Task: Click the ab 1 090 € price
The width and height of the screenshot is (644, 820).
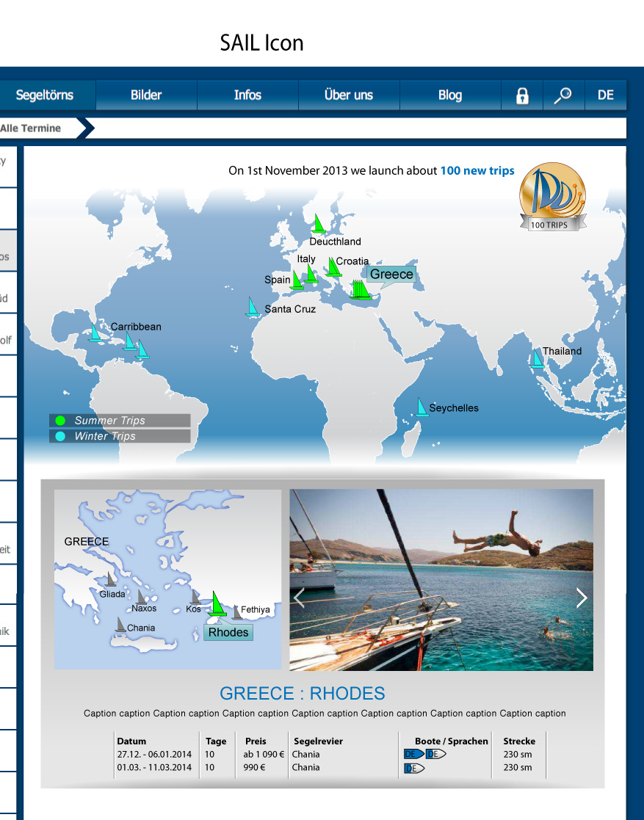Action: 264,754
